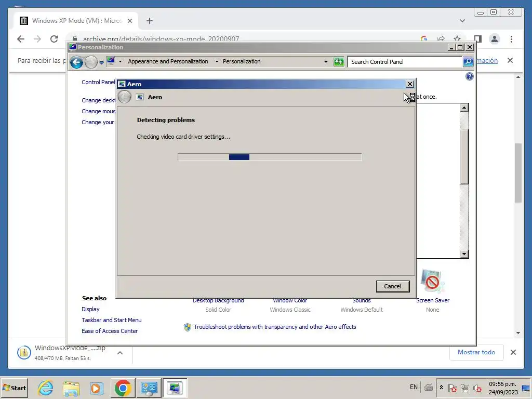Click the Control Panel search magnifier

468,62
